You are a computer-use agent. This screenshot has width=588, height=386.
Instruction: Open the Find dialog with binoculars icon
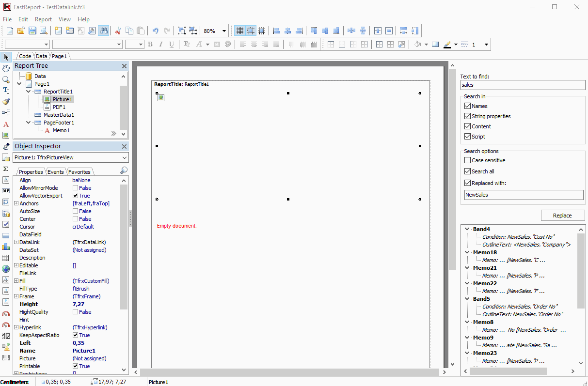pos(105,30)
